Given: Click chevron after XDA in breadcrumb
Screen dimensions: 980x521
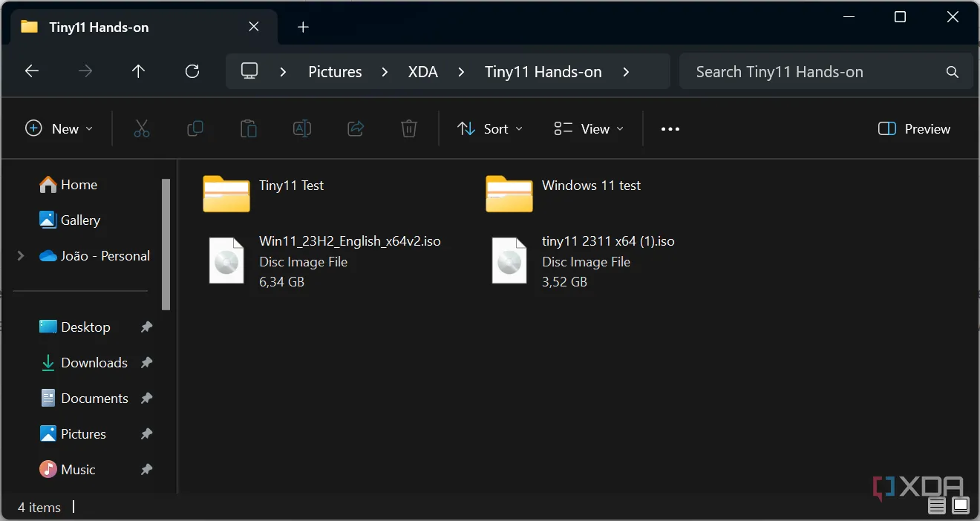Looking at the screenshot, I should click(461, 72).
